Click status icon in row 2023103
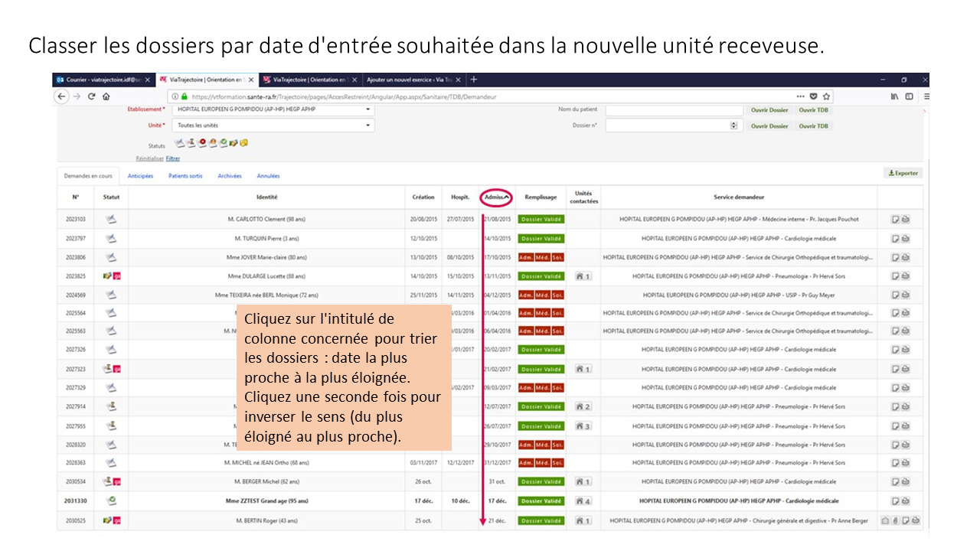Image resolution: width=980 pixels, height=551 pixels. tap(111, 220)
